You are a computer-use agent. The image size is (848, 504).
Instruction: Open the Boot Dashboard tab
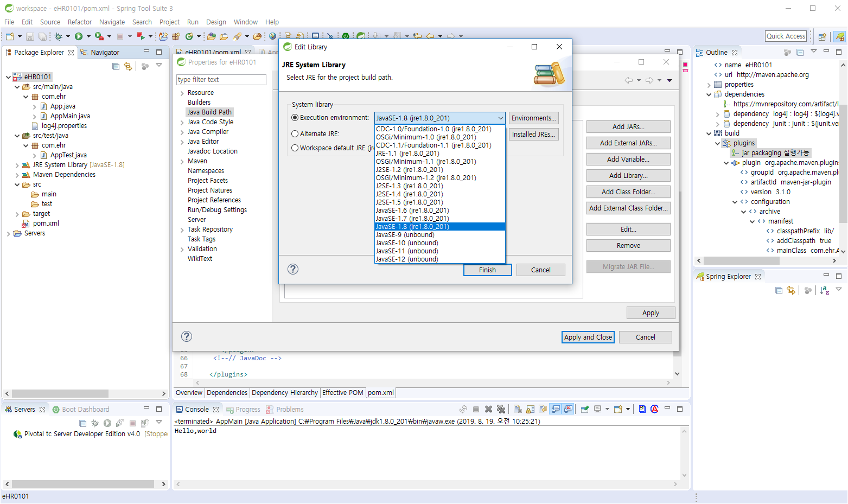click(x=81, y=410)
